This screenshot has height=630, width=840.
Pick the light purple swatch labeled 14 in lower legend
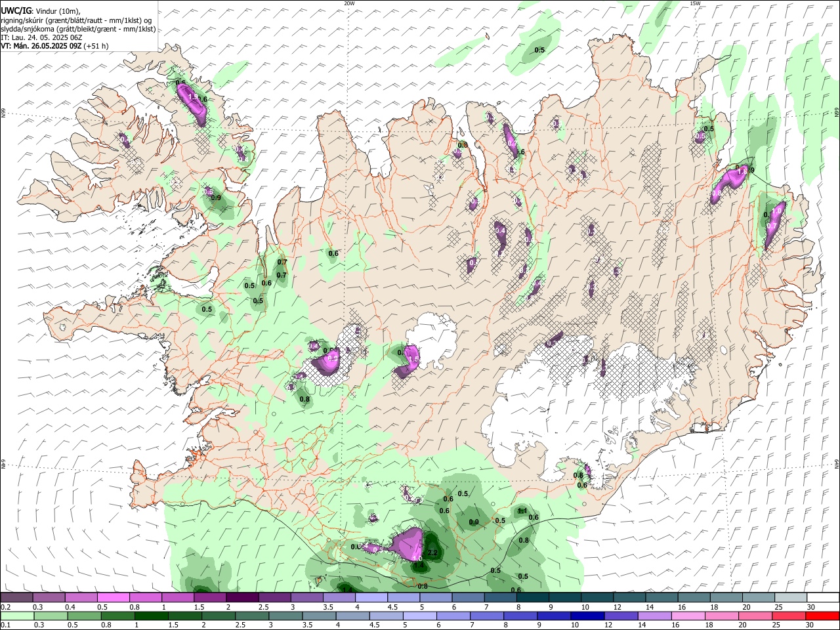(654, 616)
